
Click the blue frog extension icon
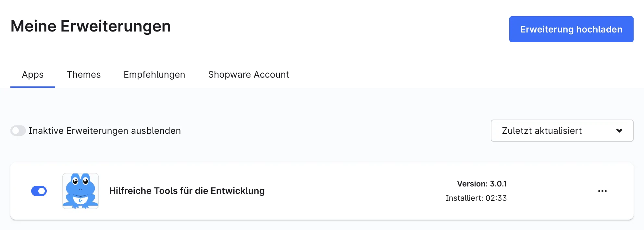80,191
